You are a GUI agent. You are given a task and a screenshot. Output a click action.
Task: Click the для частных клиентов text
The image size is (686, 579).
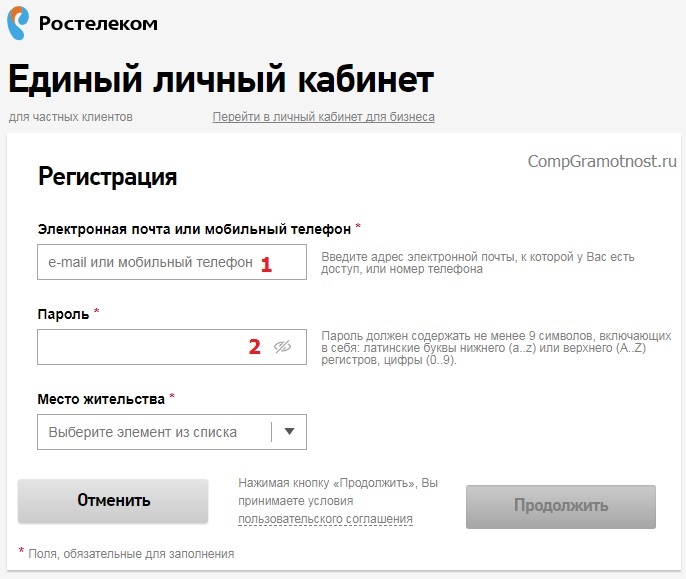[71, 117]
